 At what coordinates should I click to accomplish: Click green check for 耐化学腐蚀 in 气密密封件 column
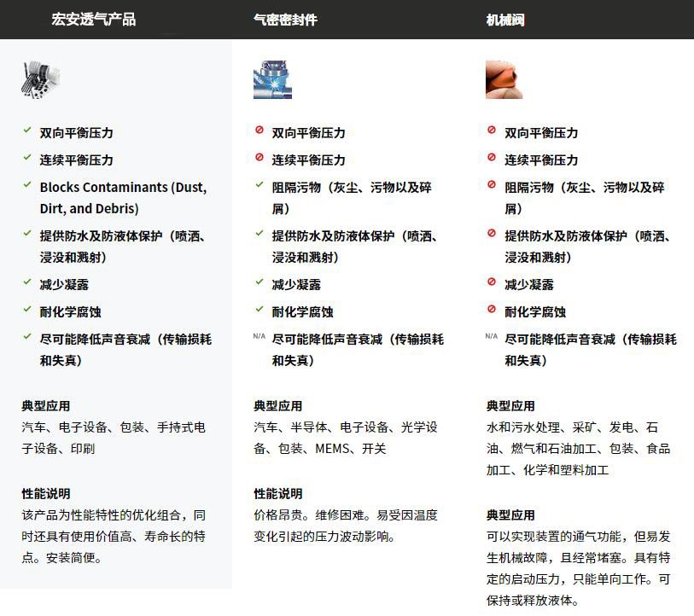point(260,310)
